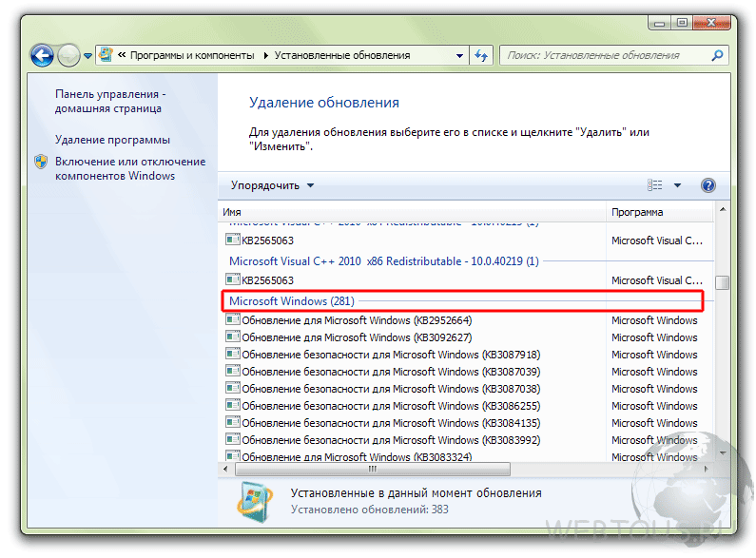Collapse Microsoft Visual C++ 2010 x86 group

pyautogui.click(x=384, y=261)
